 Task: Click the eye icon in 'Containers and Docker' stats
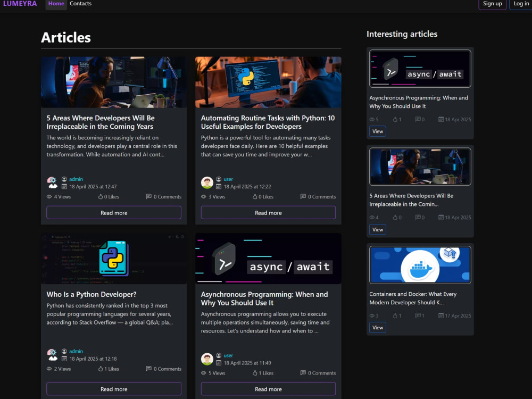click(x=372, y=316)
